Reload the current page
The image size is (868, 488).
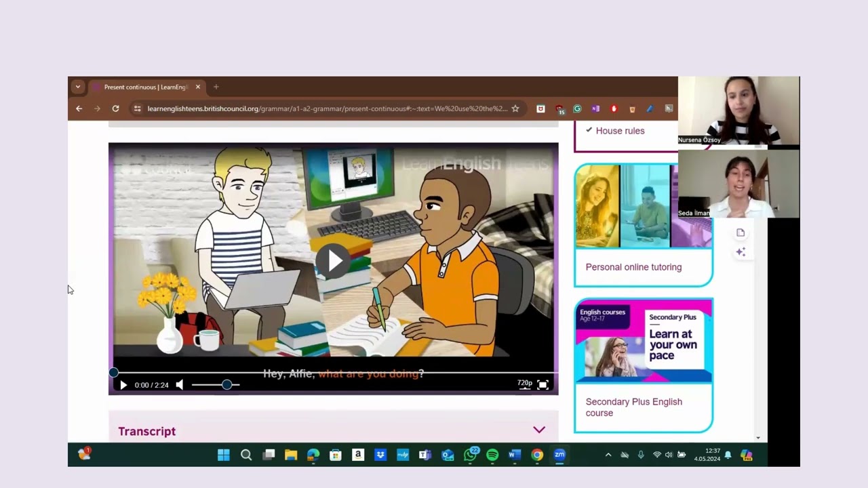click(x=115, y=108)
